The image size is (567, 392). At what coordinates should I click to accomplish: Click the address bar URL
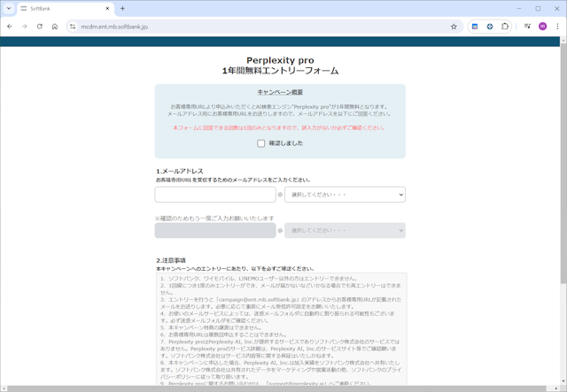pos(114,27)
